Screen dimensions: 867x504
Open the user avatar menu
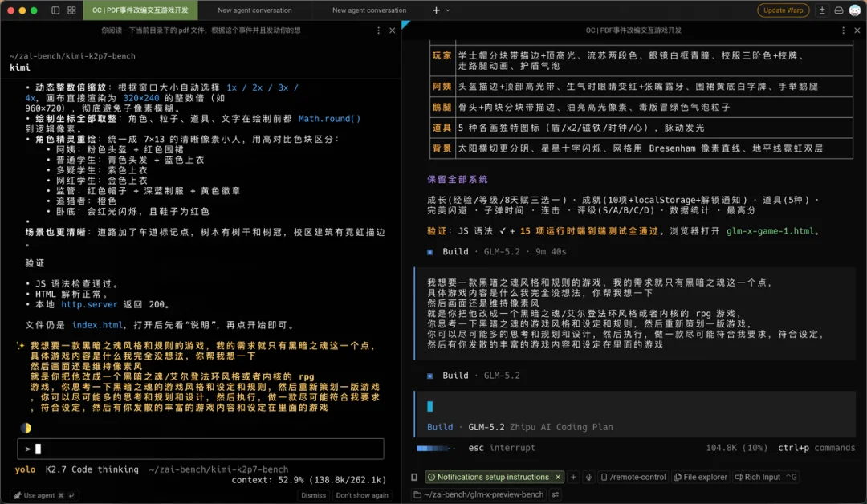pyautogui.click(x=855, y=10)
